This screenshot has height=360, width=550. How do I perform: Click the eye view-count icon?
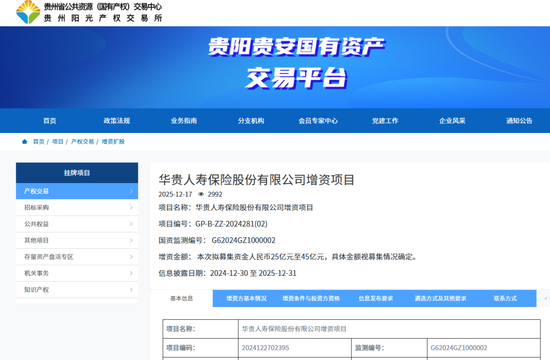(x=201, y=194)
